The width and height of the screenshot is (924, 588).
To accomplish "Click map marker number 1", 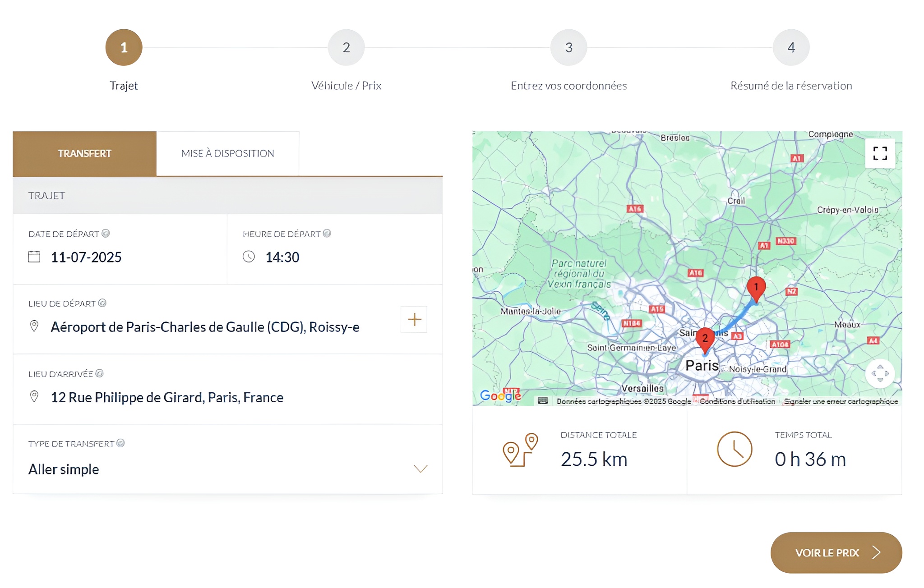I will click(756, 288).
